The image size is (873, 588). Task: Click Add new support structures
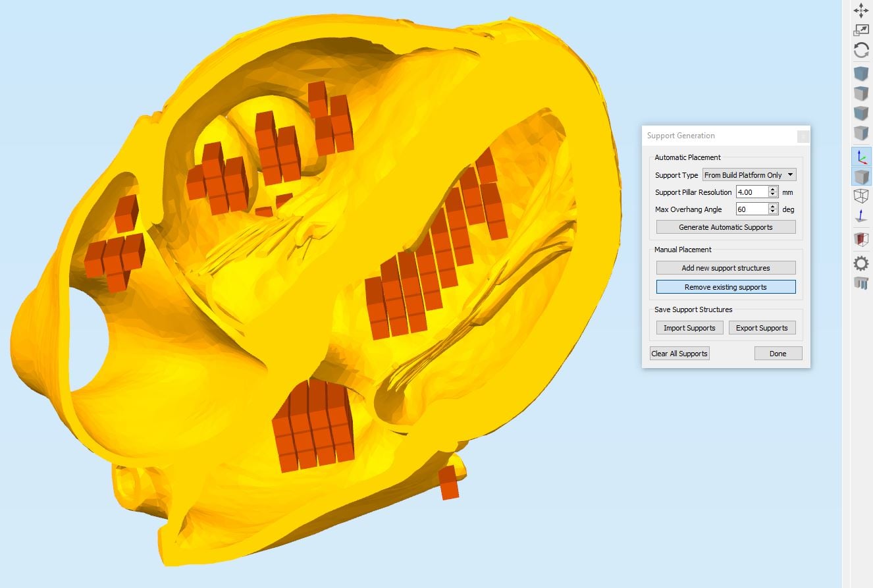[x=726, y=268]
